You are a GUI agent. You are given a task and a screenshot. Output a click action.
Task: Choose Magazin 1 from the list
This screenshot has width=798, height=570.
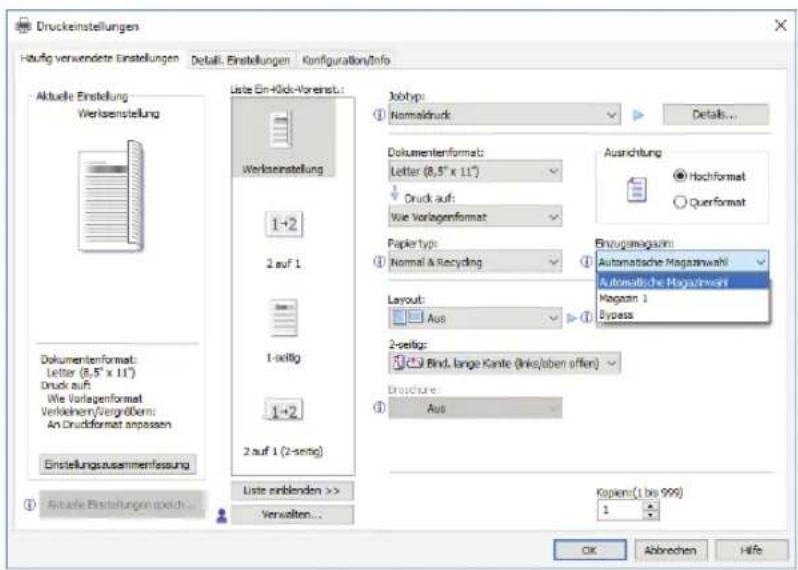point(682,298)
